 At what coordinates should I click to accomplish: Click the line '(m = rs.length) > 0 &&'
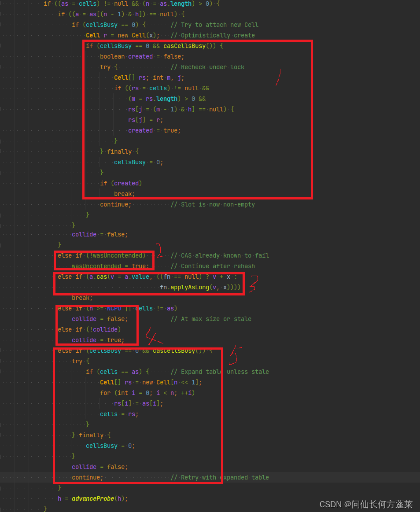167,99
